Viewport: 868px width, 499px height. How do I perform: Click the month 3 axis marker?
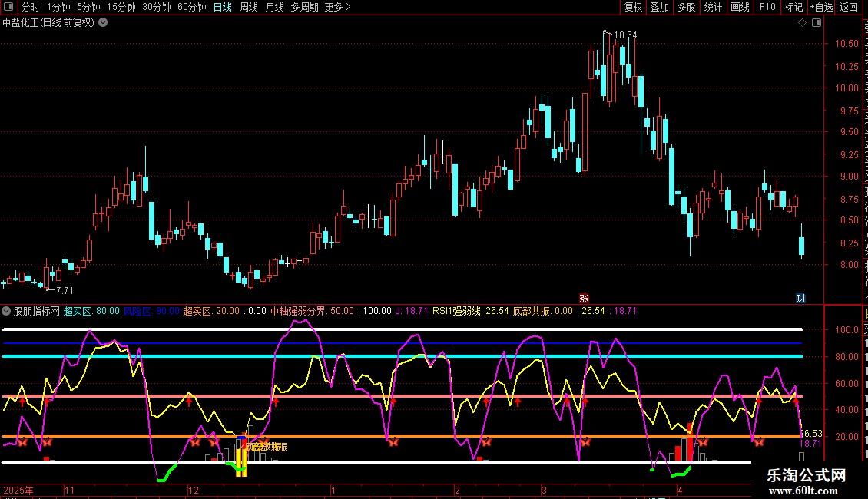(x=544, y=490)
